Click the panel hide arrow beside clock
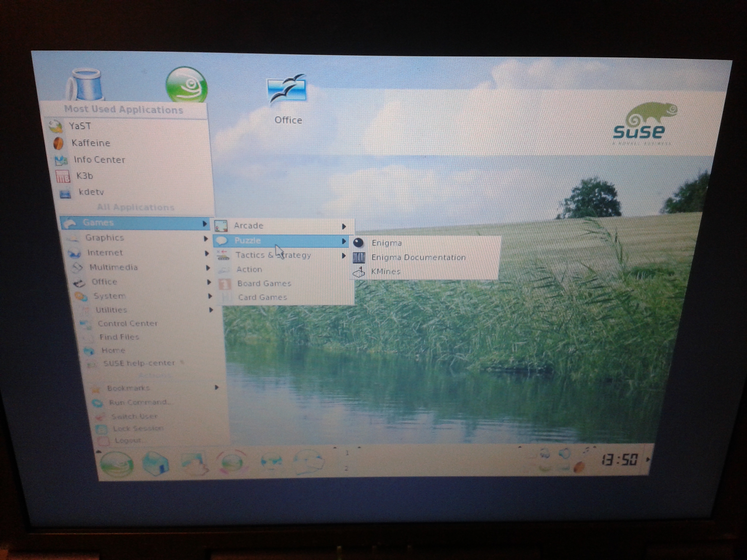The image size is (747, 560). (x=647, y=459)
